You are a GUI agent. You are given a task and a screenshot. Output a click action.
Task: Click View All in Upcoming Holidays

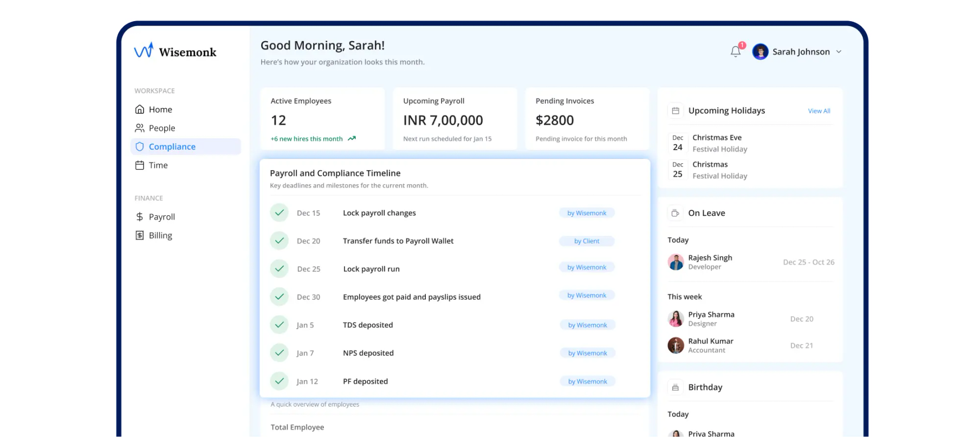click(x=819, y=111)
